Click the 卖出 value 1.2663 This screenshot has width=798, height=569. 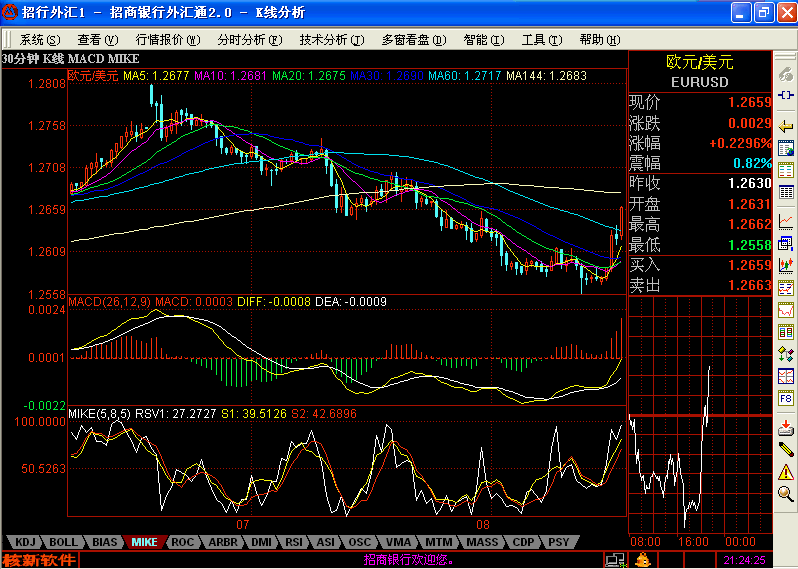point(750,286)
